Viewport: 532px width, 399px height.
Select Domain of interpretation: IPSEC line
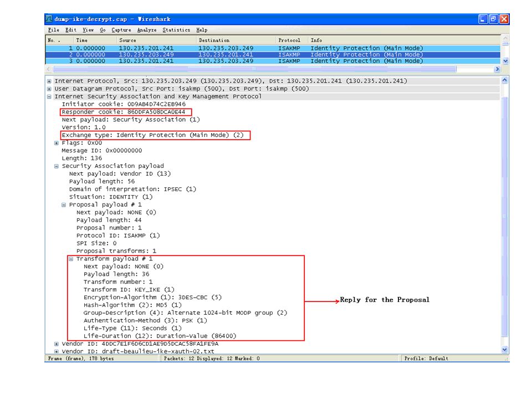132,190
